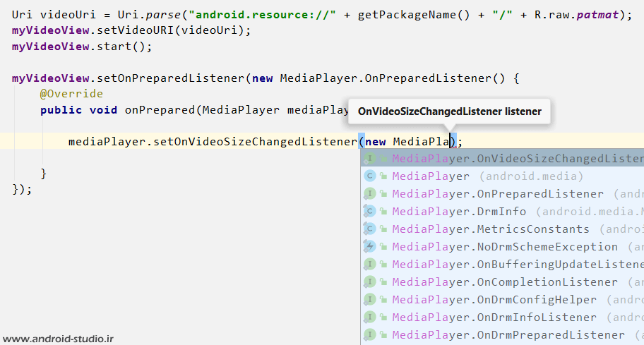This screenshot has height=345, width=644.
Task: Click interface icon beside OnCompletionListener suggestion
Action: [x=369, y=282]
